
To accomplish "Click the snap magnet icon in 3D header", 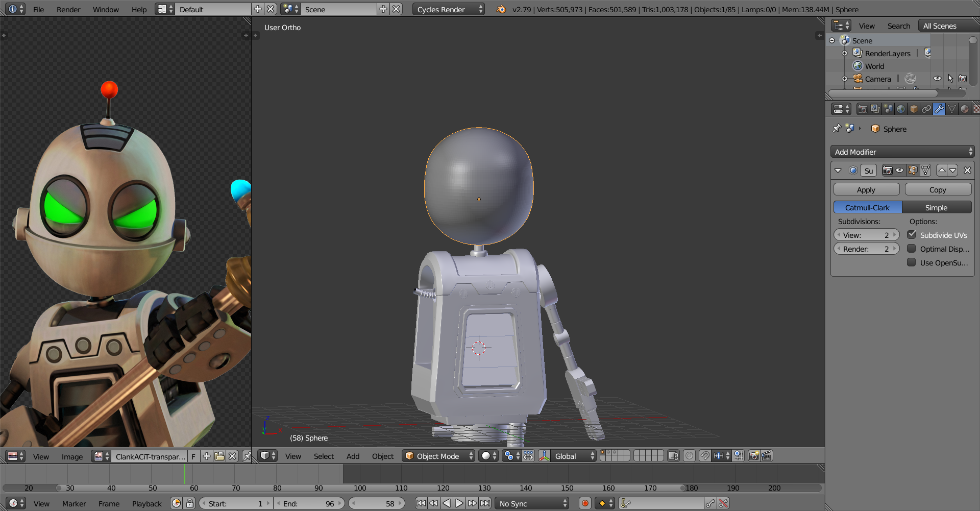I will point(705,456).
